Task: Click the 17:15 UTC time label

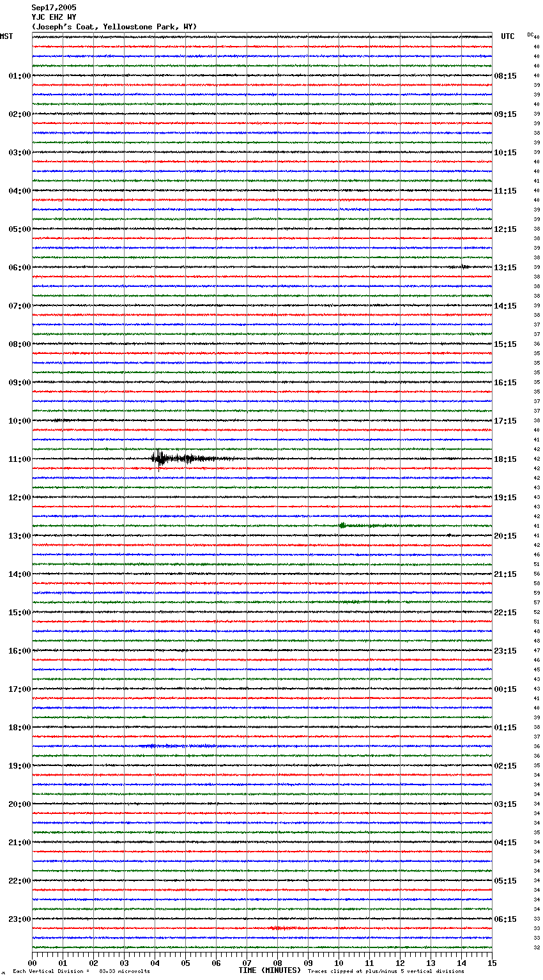Action: pos(505,421)
